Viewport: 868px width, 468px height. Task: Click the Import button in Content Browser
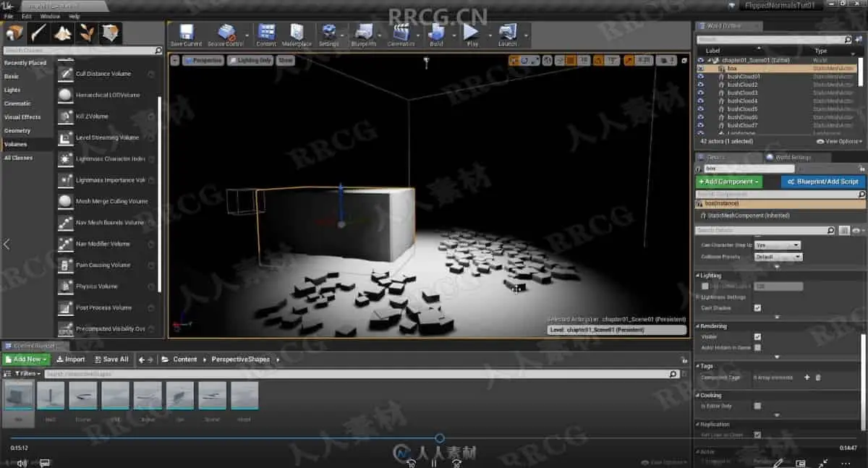(x=70, y=359)
